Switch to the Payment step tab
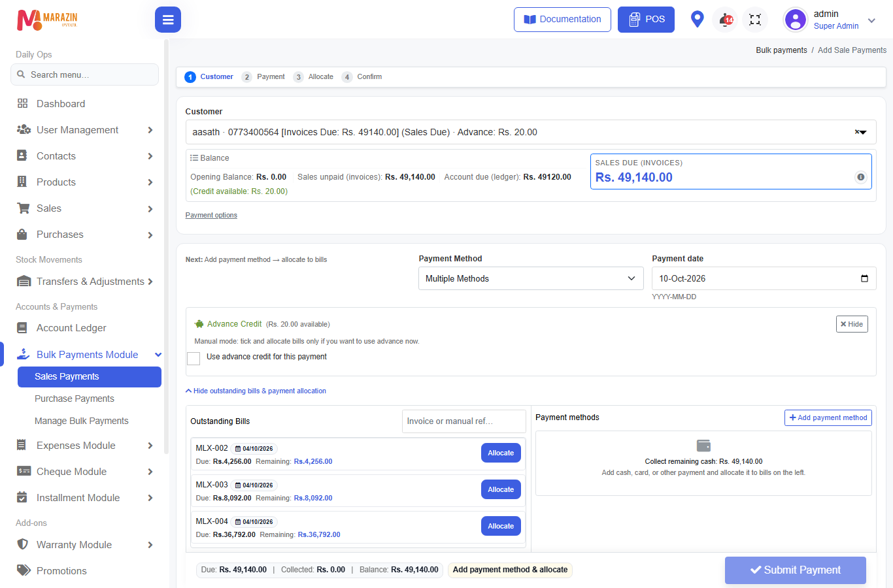 coord(263,77)
